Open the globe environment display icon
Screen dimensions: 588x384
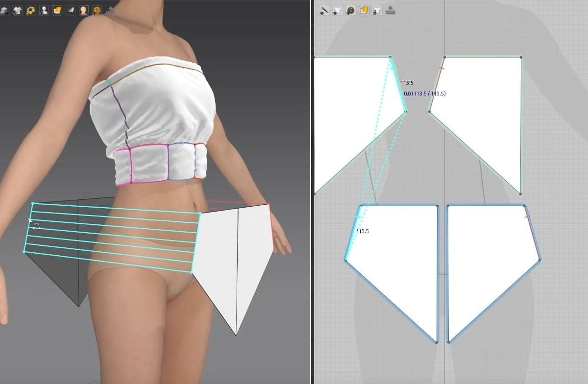pos(97,10)
